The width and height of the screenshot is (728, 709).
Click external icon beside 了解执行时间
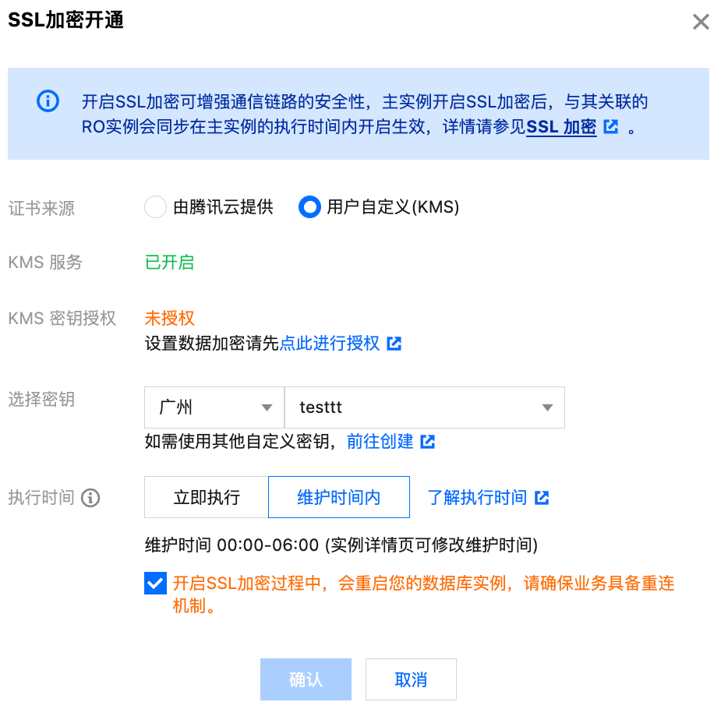542,498
